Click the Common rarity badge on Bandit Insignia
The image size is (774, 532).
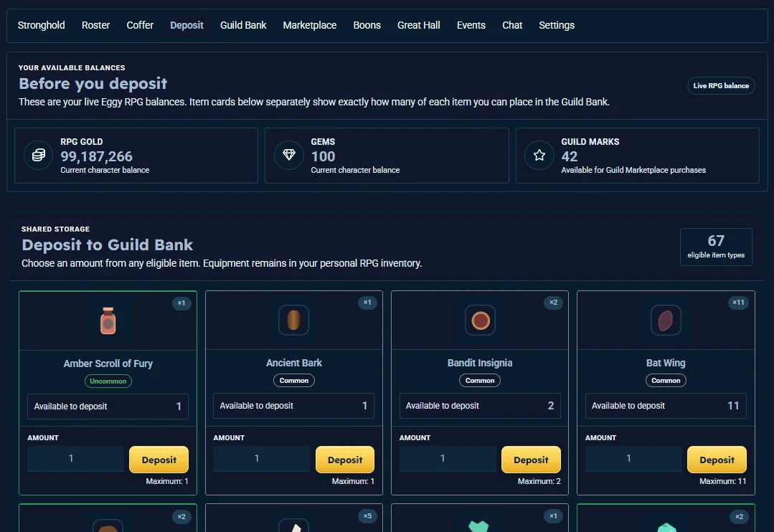tap(480, 381)
